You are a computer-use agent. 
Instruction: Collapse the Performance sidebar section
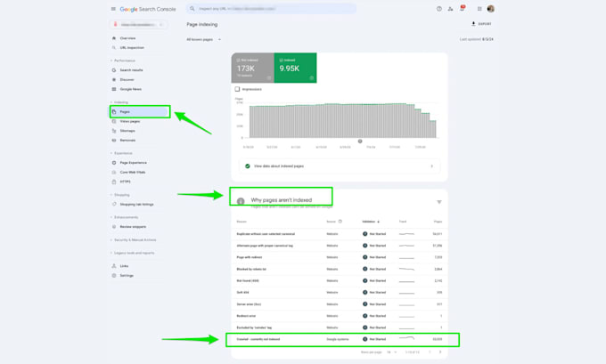pyautogui.click(x=123, y=61)
